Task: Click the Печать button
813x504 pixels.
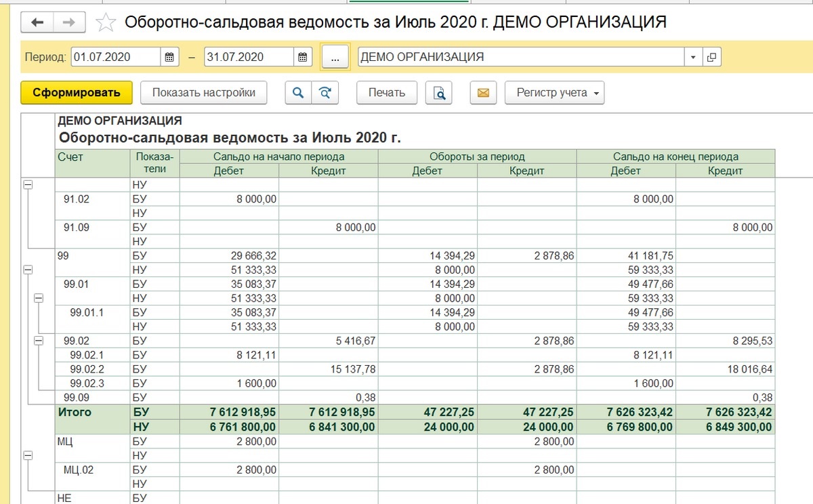Action: 387,93
